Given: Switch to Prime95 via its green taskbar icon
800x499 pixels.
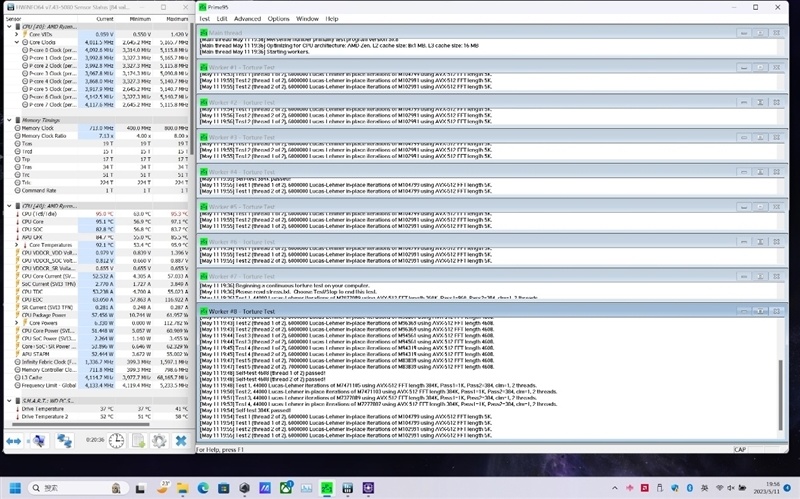Looking at the screenshot, I should point(327,488).
